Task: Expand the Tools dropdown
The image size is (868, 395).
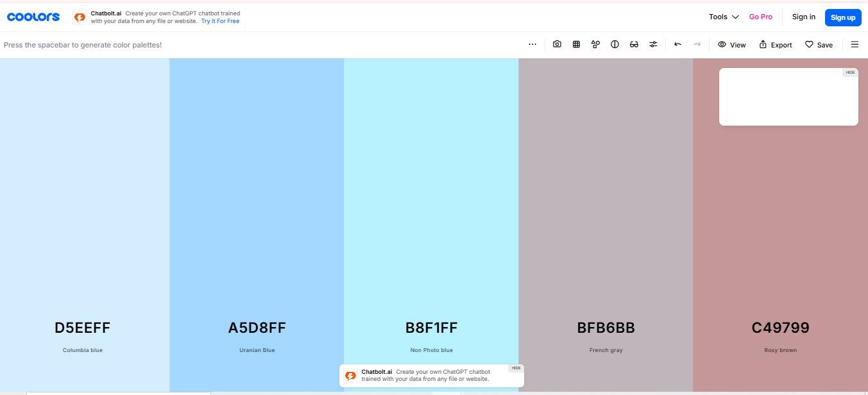Action: 724,17
